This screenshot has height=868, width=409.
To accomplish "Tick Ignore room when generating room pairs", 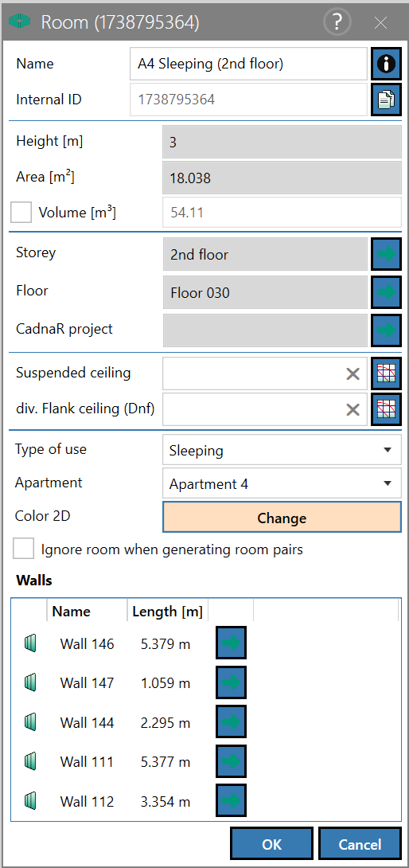I will (x=23, y=549).
